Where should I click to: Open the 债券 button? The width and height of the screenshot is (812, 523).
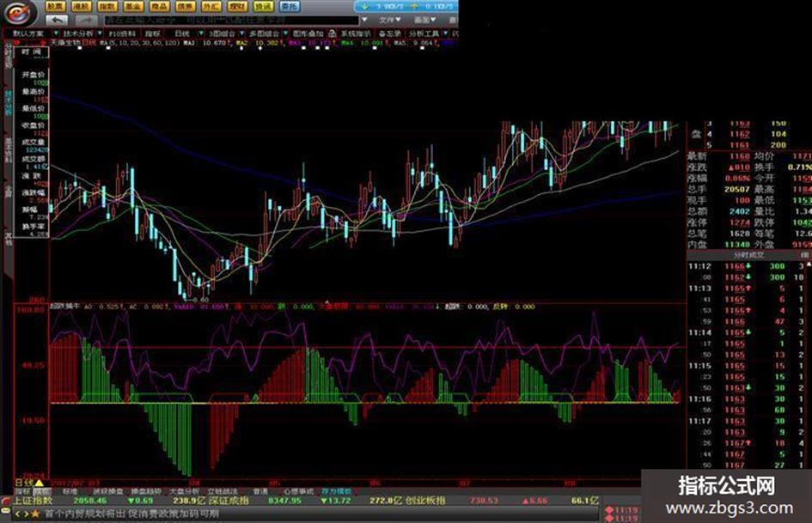click(185, 6)
